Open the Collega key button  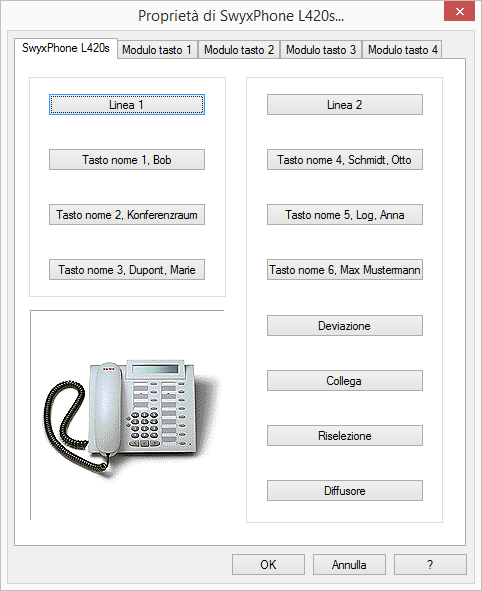[x=345, y=380]
